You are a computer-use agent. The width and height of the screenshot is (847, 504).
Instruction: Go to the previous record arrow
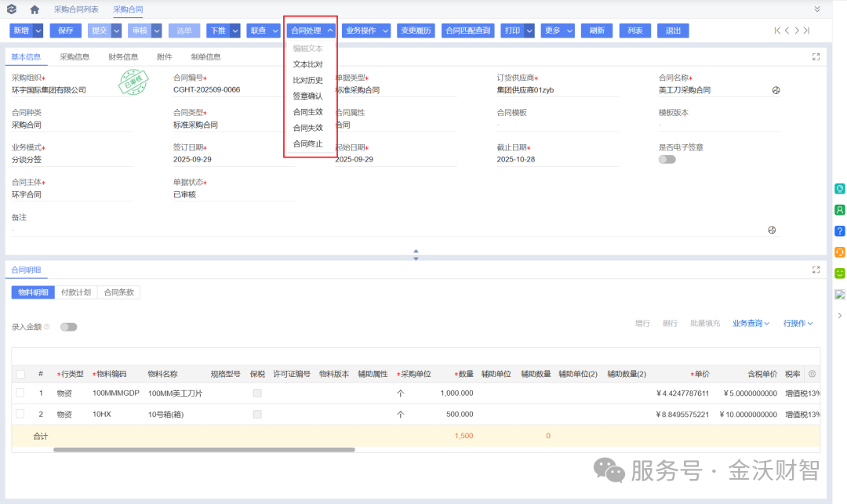coord(787,31)
